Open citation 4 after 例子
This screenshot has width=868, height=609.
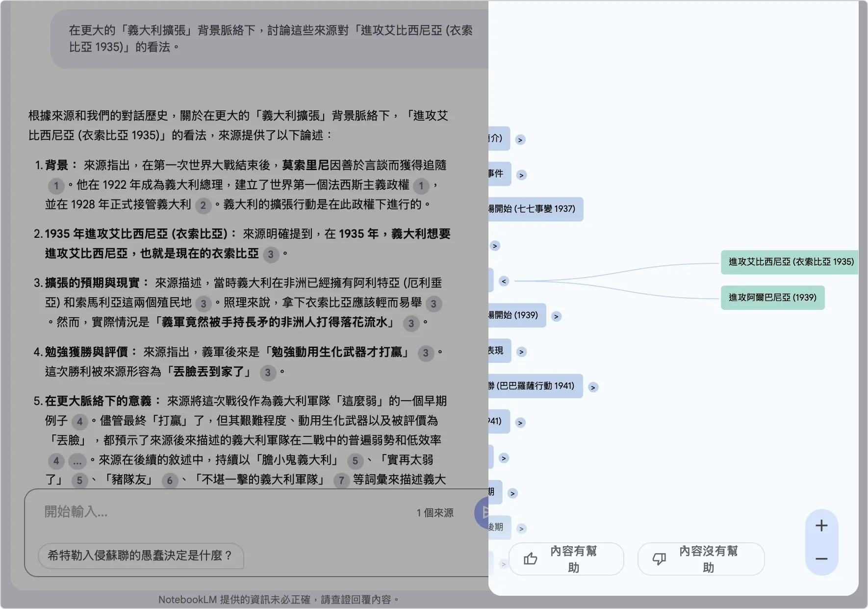[x=79, y=422]
